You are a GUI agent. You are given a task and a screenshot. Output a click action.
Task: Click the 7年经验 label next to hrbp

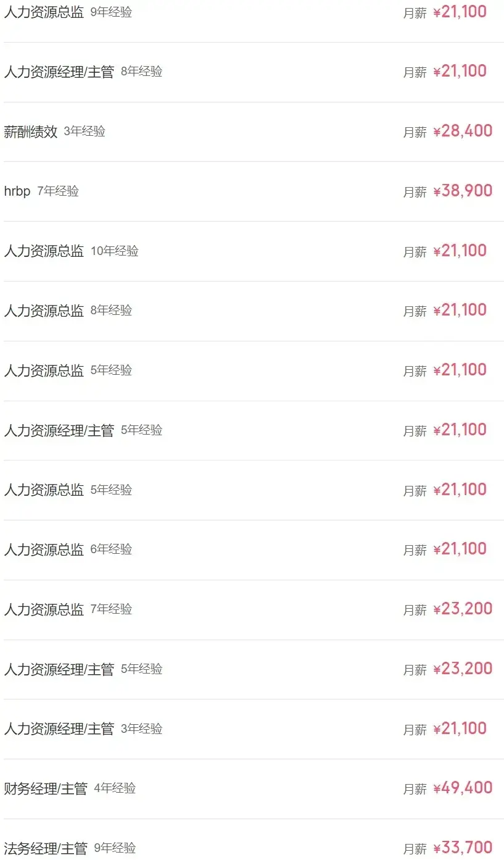point(58,191)
